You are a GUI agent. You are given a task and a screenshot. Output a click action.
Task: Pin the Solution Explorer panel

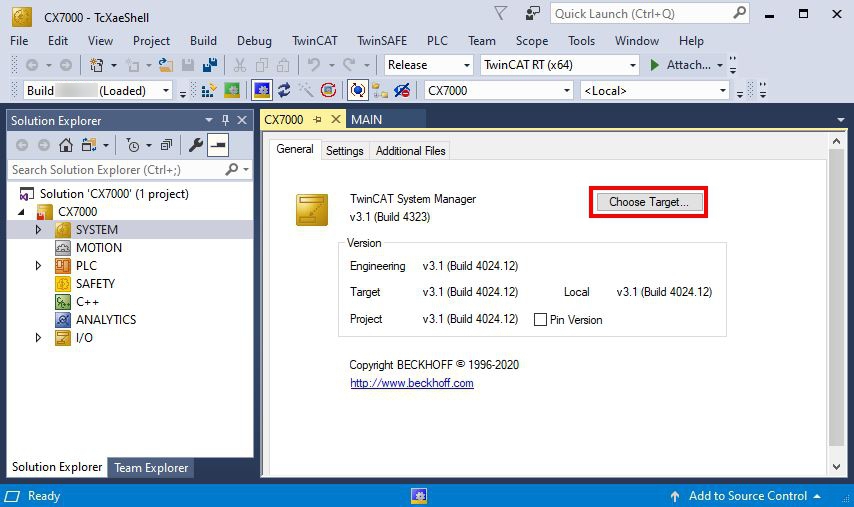click(225, 120)
